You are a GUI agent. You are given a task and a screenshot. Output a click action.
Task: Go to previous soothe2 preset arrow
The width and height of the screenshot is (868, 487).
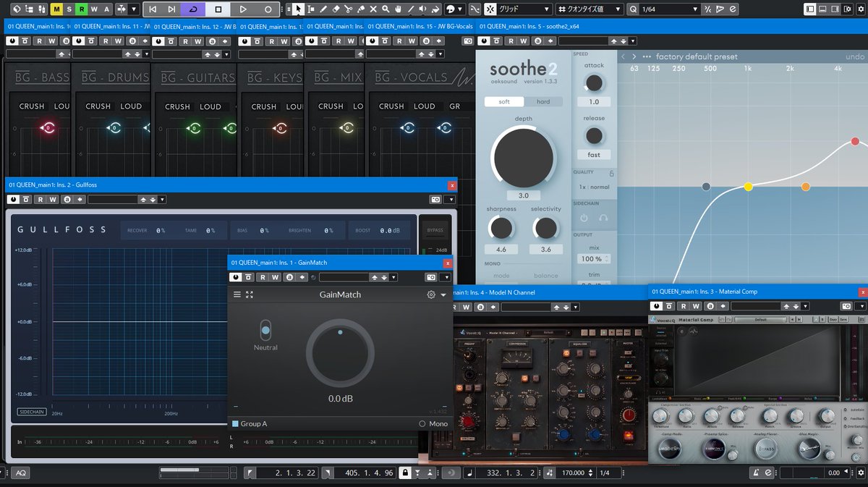point(624,56)
